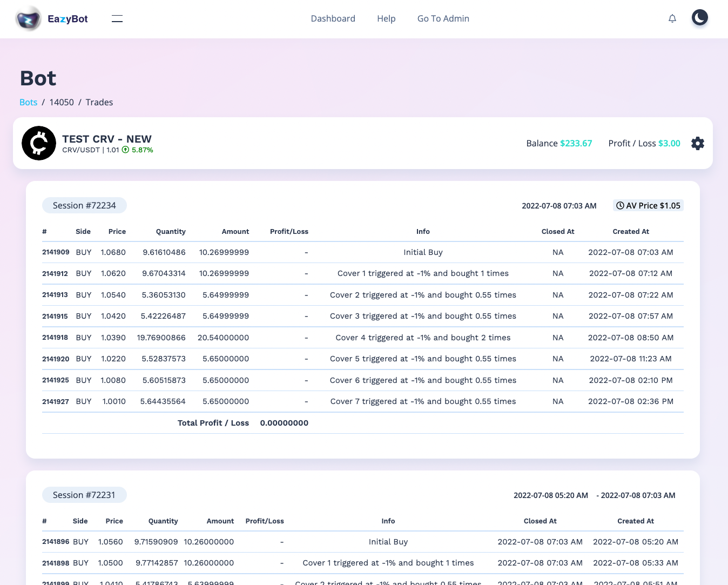Screen dimensions: 728x585
Task: Click the CRV coin logo
Action: (x=39, y=143)
